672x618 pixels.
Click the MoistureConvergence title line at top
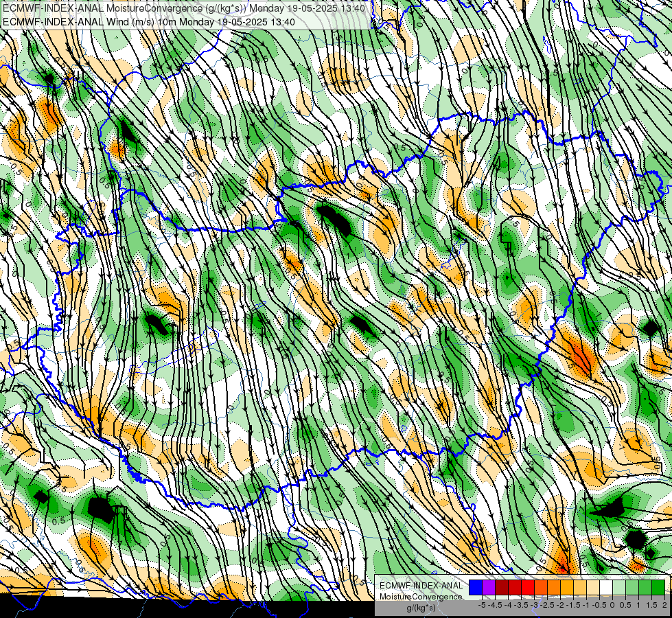(x=184, y=8)
